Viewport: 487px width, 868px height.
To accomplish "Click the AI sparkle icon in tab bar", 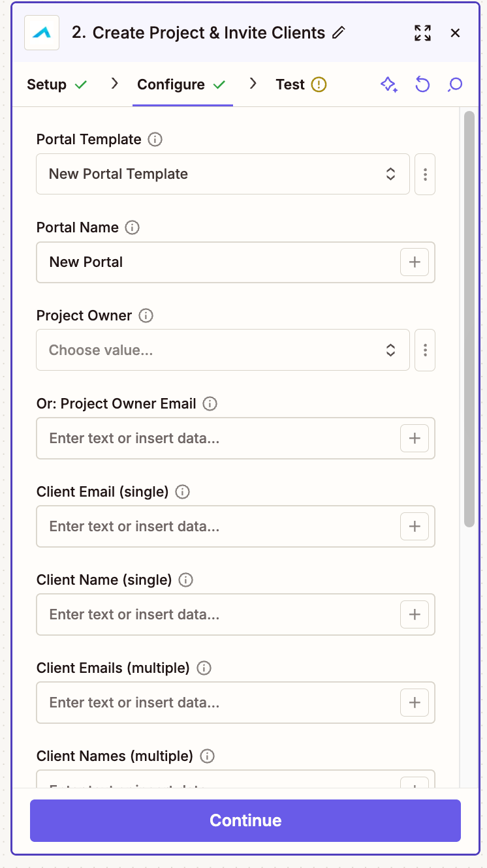I will click(389, 85).
